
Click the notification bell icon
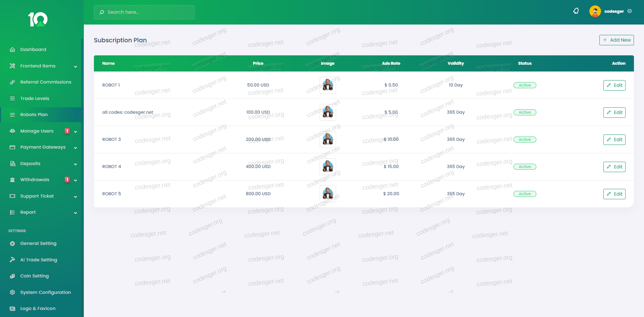[576, 11]
